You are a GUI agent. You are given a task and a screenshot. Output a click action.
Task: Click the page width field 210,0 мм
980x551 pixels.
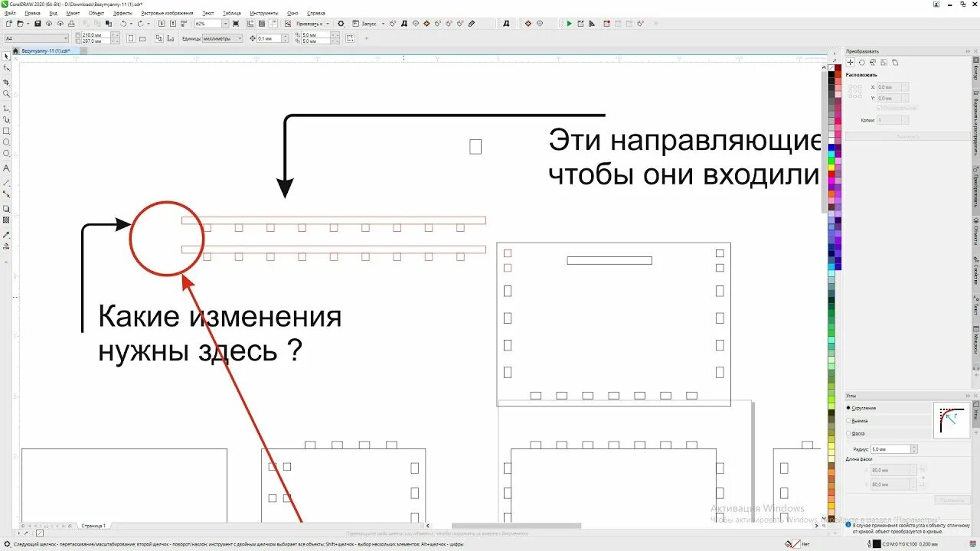click(95, 35)
